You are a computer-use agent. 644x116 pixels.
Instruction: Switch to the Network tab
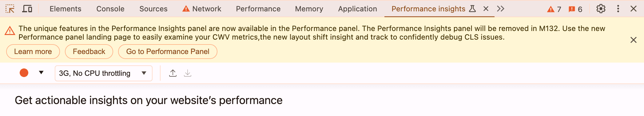pos(202,9)
